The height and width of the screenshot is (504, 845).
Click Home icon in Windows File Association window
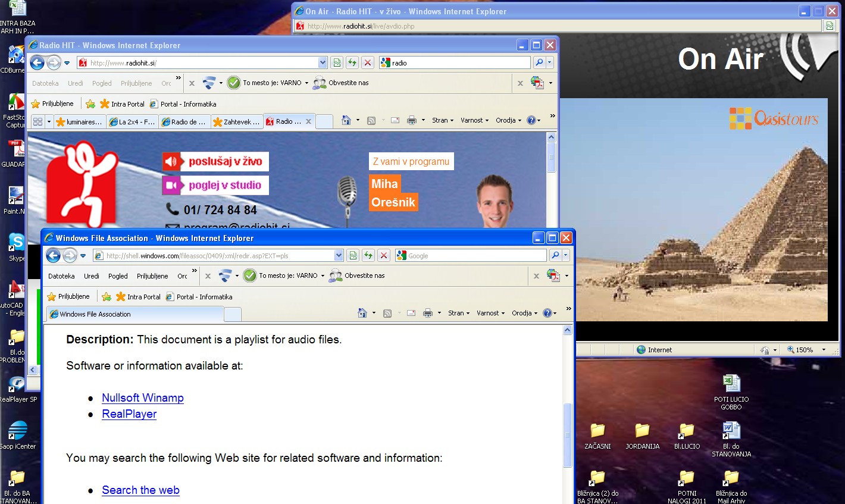362,313
